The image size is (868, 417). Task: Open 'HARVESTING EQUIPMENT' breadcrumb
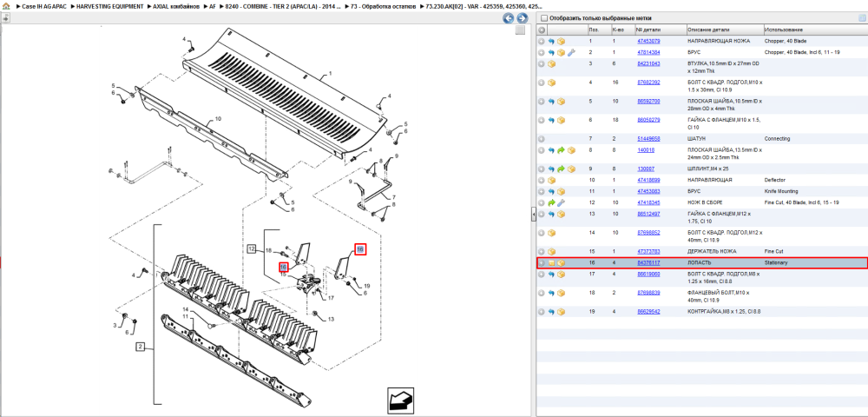pyautogui.click(x=109, y=7)
